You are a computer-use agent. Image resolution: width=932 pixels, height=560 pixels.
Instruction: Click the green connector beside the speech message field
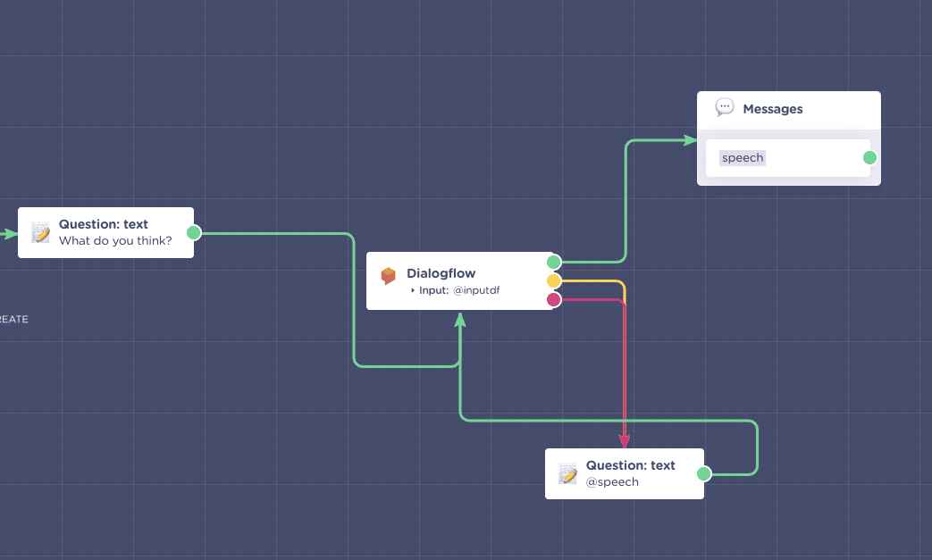point(869,157)
